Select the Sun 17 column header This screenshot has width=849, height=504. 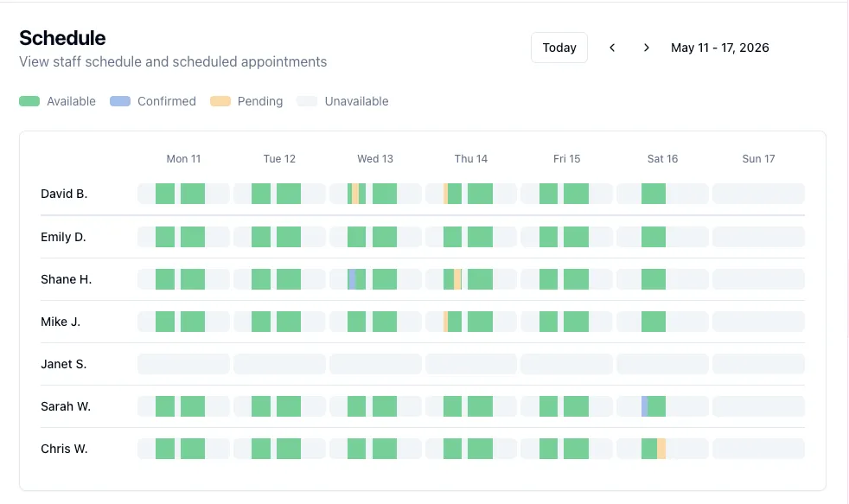pyautogui.click(x=758, y=158)
